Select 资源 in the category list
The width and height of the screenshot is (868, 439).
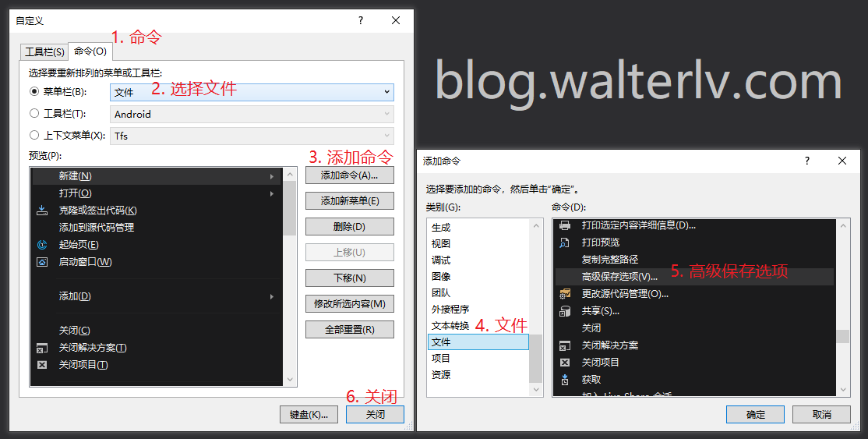pos(478,375)
